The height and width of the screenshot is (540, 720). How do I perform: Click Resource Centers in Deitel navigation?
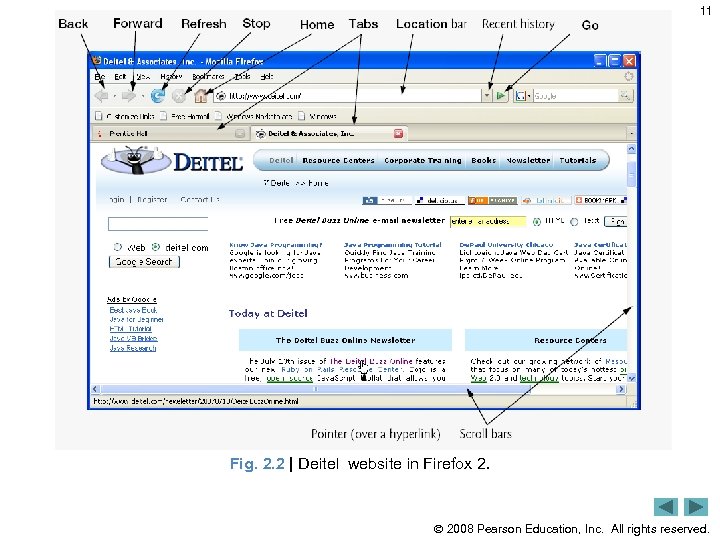pos(338,160)
